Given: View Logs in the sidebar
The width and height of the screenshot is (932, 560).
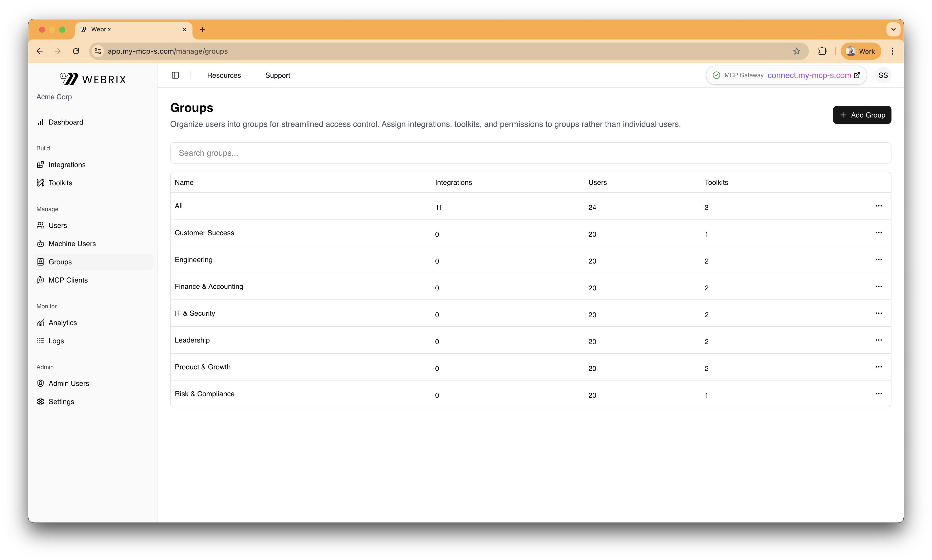Looking at the screenshot, I should tap(56, 341).
